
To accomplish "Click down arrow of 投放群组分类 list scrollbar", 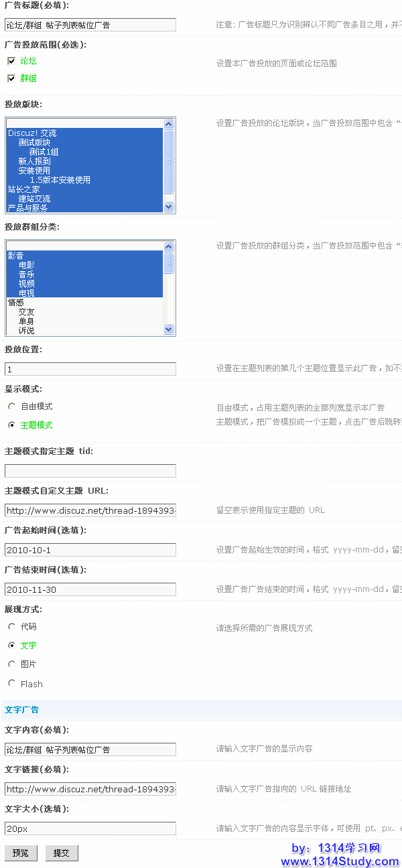I will [x=168, y=329].
